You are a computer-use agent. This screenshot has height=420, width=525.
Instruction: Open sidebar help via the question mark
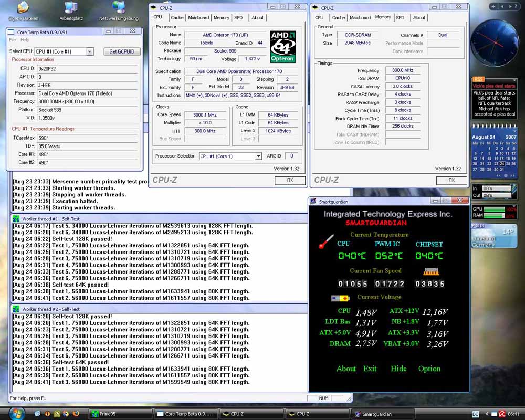coord(516,6)
